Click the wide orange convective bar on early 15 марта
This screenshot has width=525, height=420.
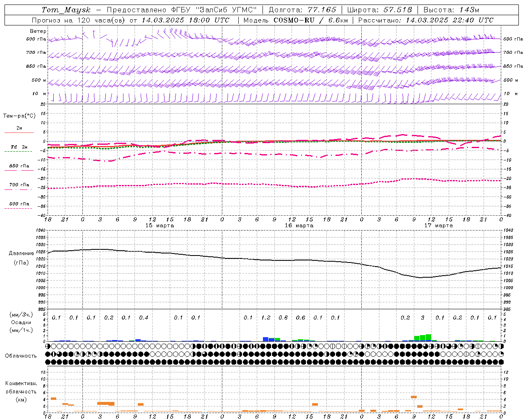(x=106, y=404)
